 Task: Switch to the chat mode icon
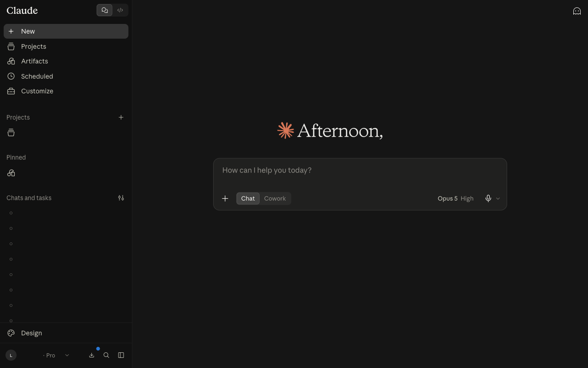(x=104, y=10)
